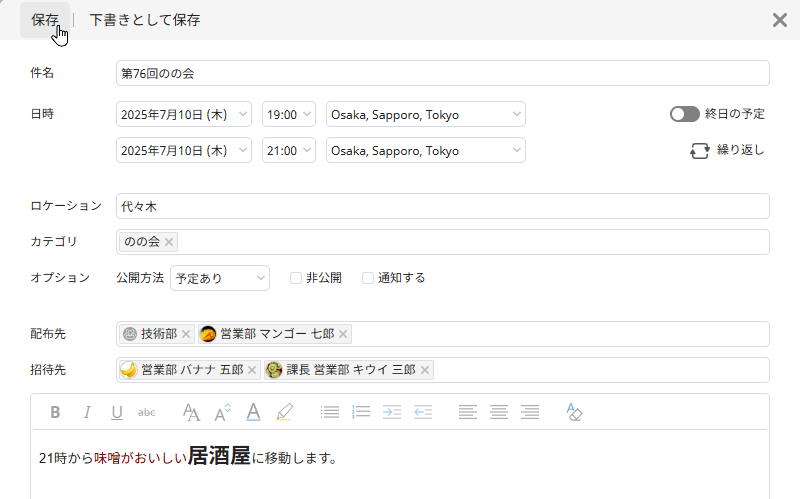Click マンゴー 七郎 avatar icon

point(208,334)
